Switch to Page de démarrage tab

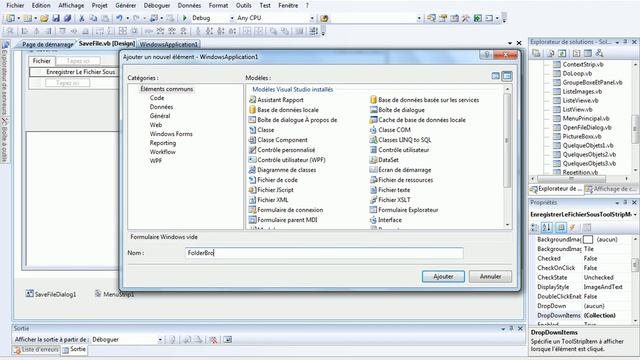[47, 44]
